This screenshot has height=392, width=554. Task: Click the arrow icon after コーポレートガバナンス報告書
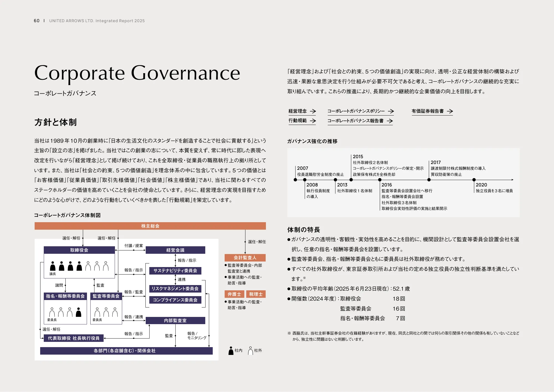tap(391, 121)
